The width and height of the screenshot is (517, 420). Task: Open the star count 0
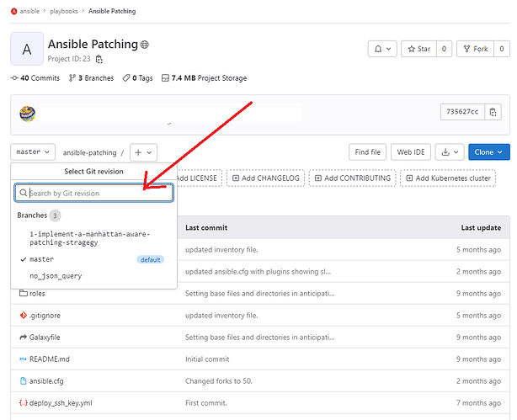pyautogui.click(x=444, y=49)
